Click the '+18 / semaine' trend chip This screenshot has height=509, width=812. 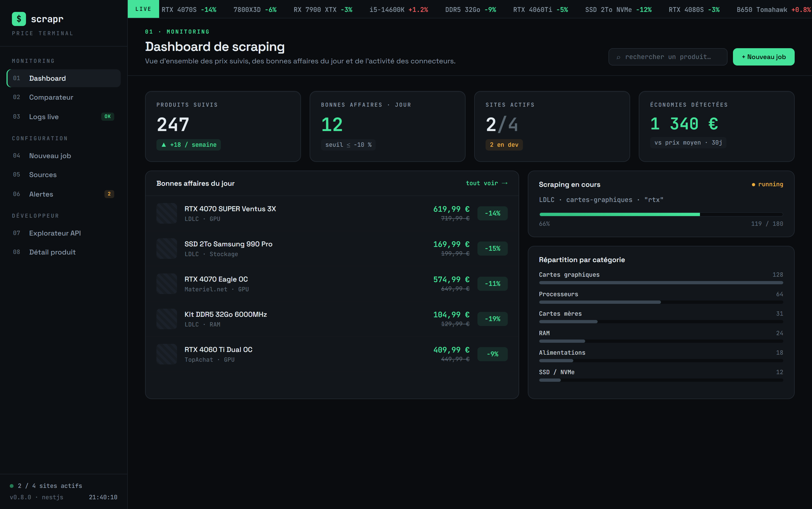point(188,145)
